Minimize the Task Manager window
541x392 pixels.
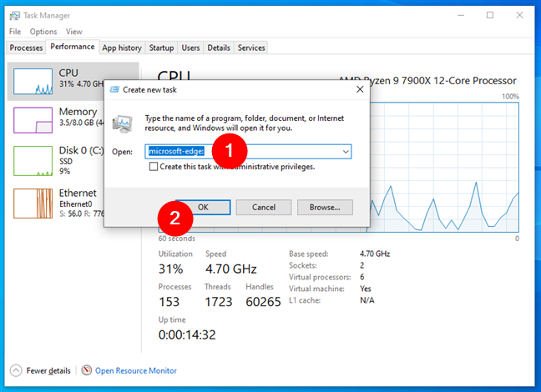[461, 15]
